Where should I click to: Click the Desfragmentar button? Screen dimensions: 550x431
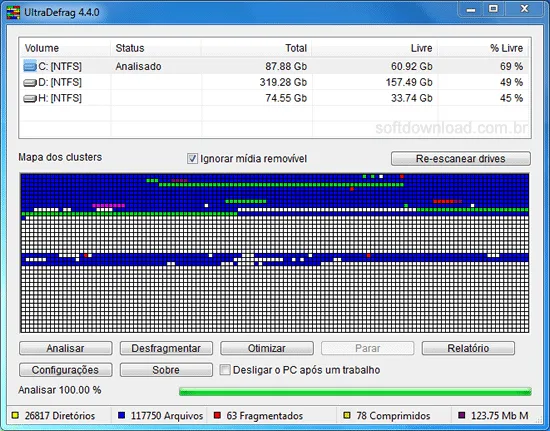coord(166,348)
